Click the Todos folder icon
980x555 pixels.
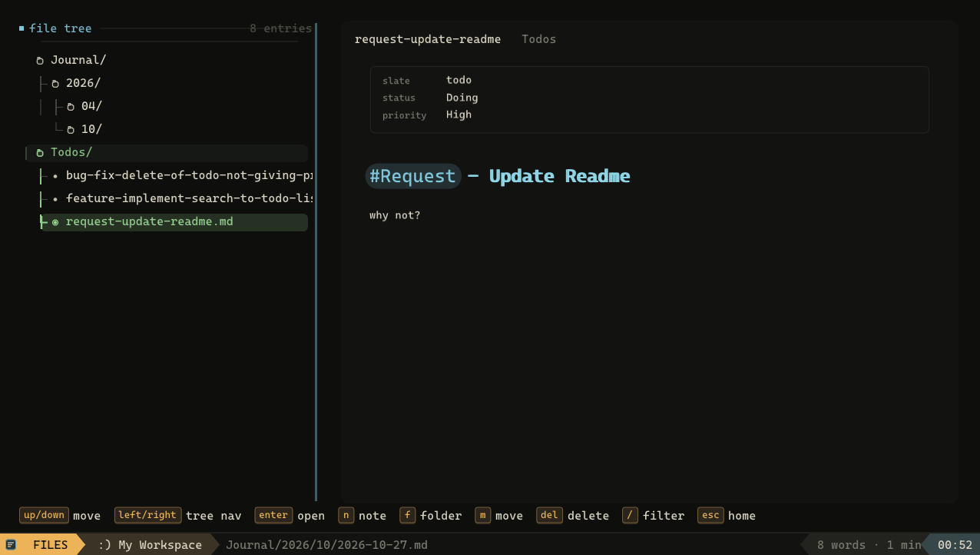click(40, 153)
